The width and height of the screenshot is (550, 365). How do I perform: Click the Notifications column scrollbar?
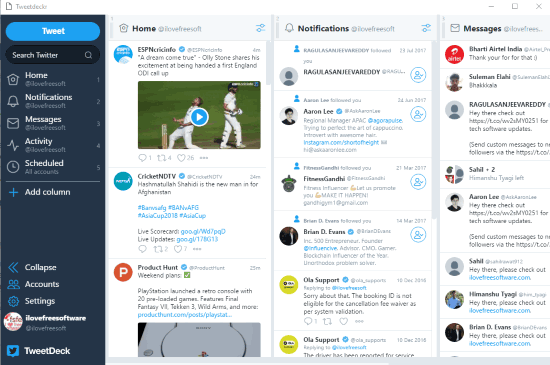click(x=434, y=130)
